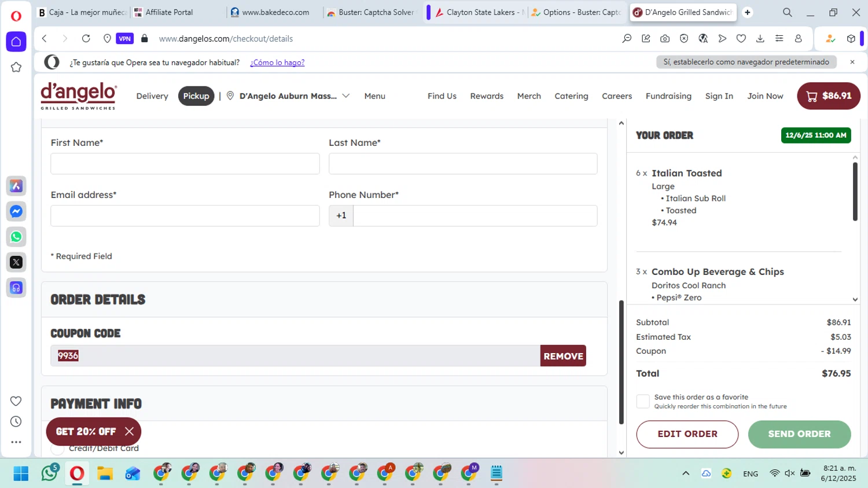The width and height of the screenshot is (868, 488).
Task: Open Messenger in Opera sidebar
Action: click(16, 211)
